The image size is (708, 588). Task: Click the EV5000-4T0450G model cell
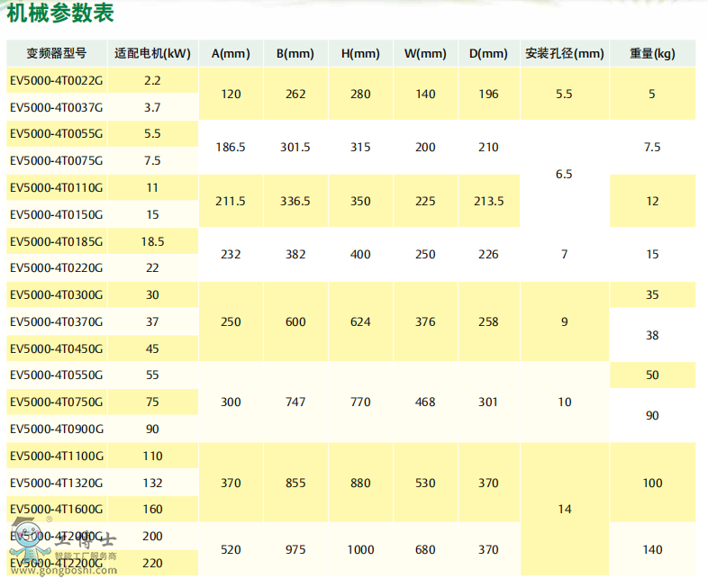[56, 348]
